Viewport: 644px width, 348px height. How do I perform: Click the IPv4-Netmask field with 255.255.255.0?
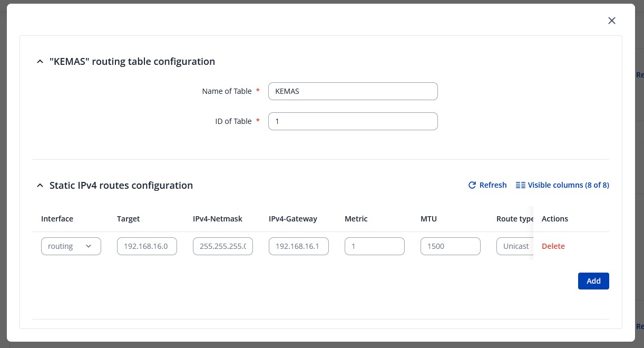222,246
